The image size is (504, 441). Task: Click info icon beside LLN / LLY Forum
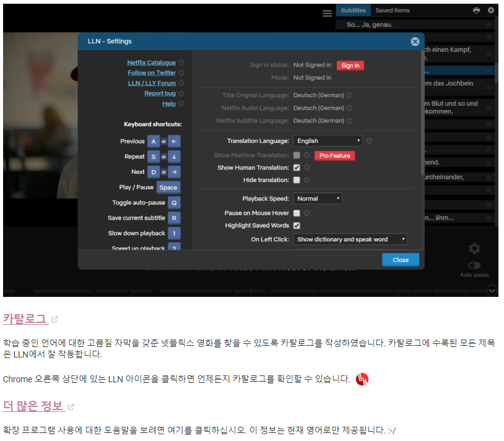click(x=181, y=83)
